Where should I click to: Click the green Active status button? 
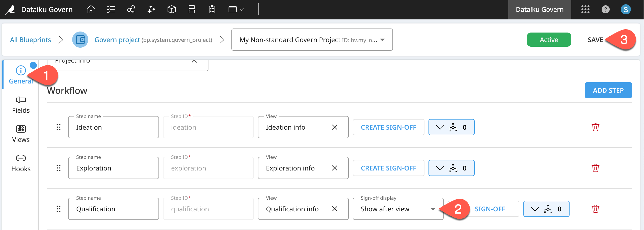[x=549, y=40]
